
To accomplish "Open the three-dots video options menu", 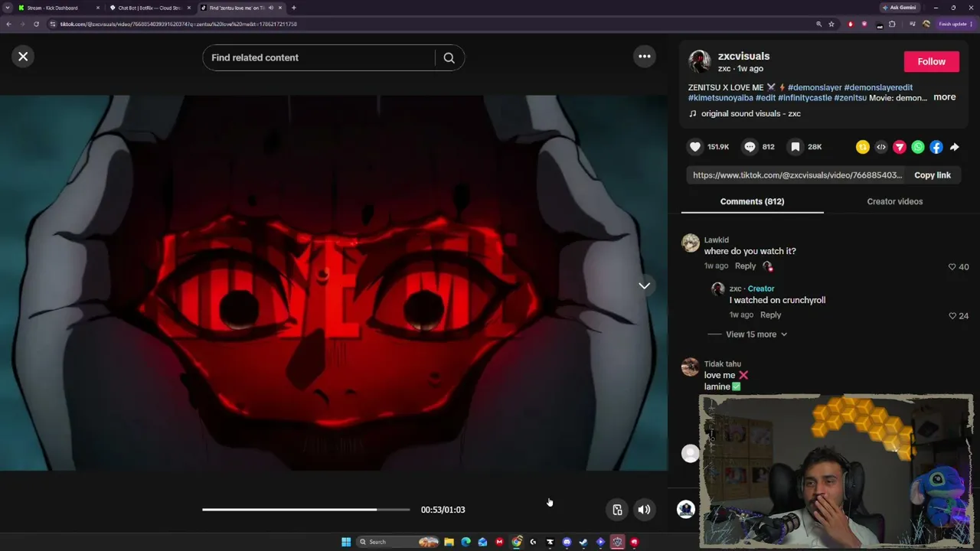I will (x=645, y=56).
